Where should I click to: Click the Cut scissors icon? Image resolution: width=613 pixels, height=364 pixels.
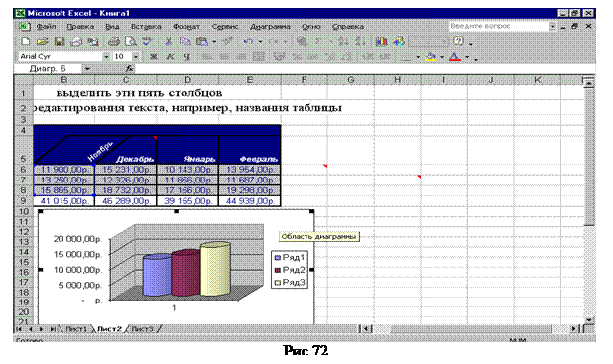point(168,41)
